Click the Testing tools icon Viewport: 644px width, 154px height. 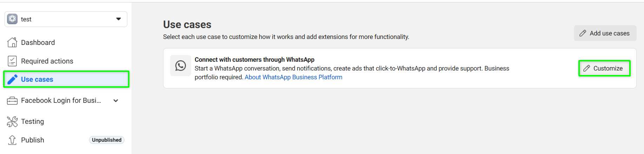(12, 122)
